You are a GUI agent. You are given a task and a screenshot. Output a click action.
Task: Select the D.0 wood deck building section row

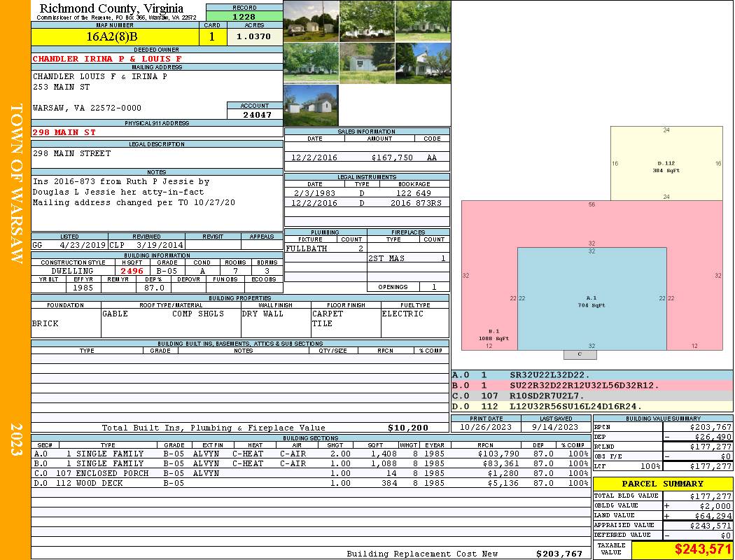tap(310, 483)
